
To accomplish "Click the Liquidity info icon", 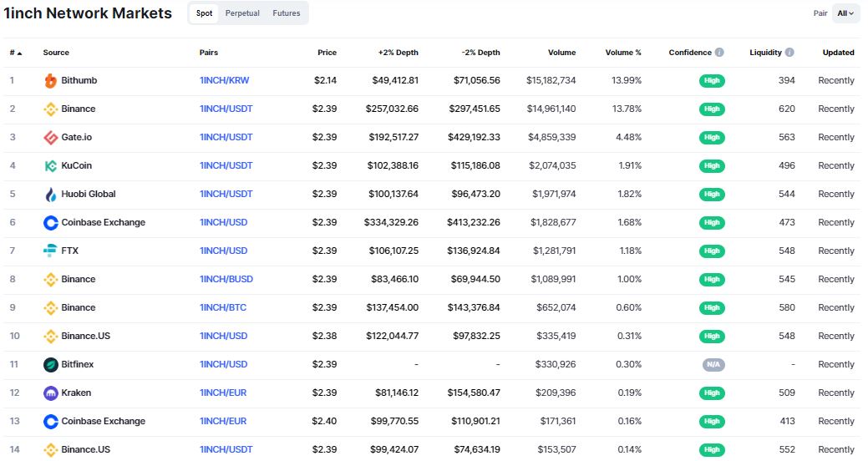I will pos(789,53).
